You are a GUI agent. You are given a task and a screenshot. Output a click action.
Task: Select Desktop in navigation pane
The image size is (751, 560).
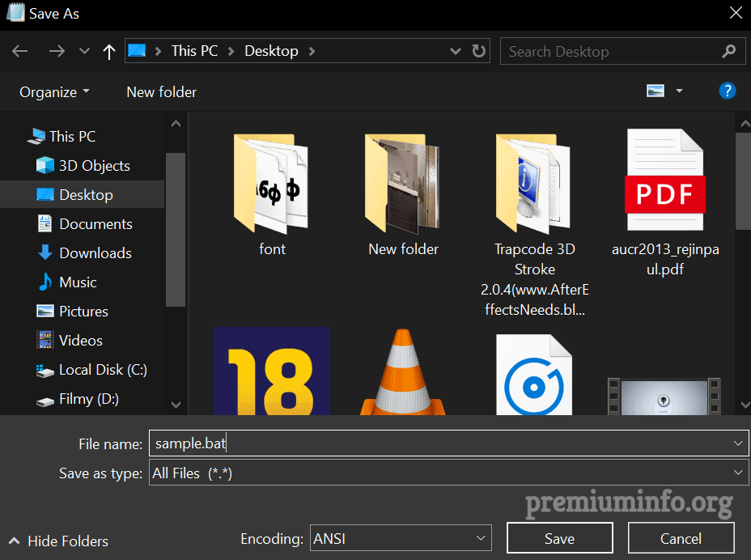pos(82,194)
